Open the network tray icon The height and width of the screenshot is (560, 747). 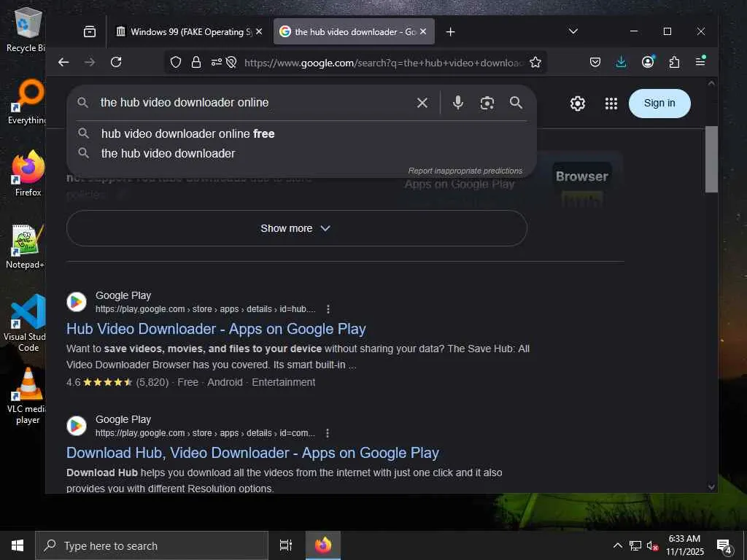coord(635,545)
